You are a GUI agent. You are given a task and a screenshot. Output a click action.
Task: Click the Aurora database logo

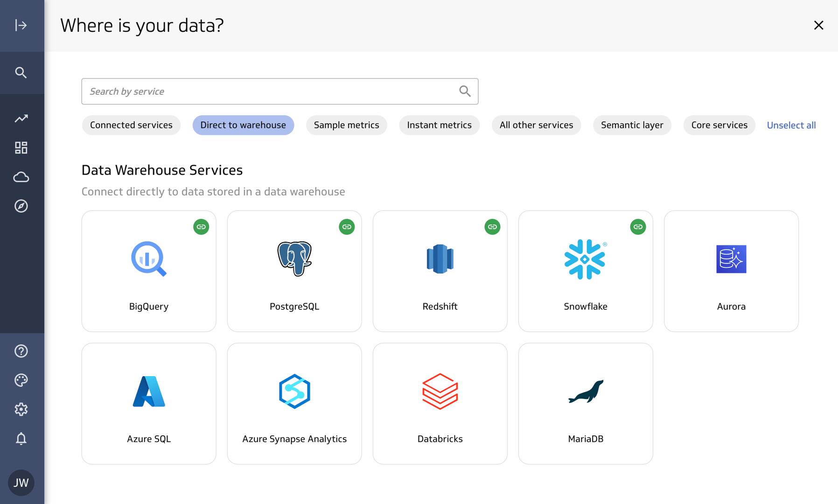(731, 259)
